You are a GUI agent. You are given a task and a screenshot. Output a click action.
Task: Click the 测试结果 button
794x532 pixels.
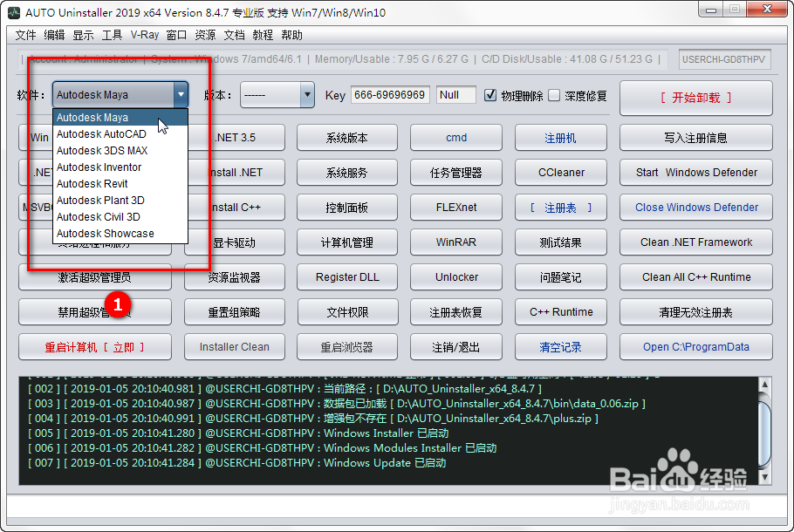560,242
